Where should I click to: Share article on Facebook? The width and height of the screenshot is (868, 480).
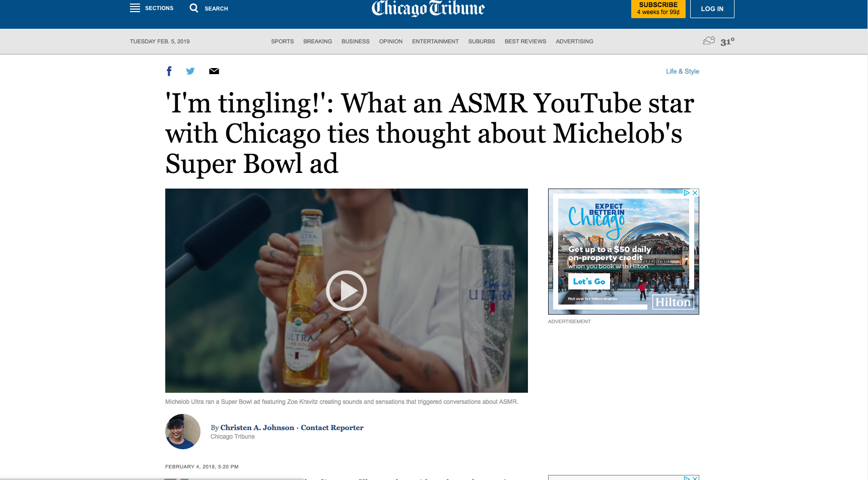pos(169,71)
